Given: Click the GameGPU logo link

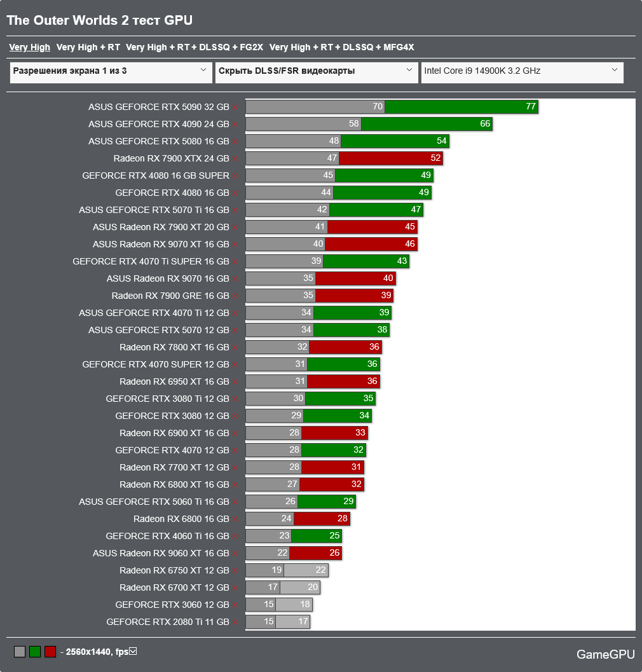Looking at the screenshot, I should coord(605,654).
